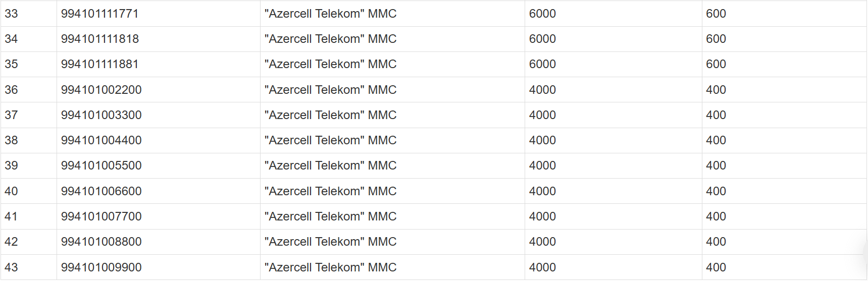Select row index 38 cell
Screen dimensions: 868x281
[11, 140]
